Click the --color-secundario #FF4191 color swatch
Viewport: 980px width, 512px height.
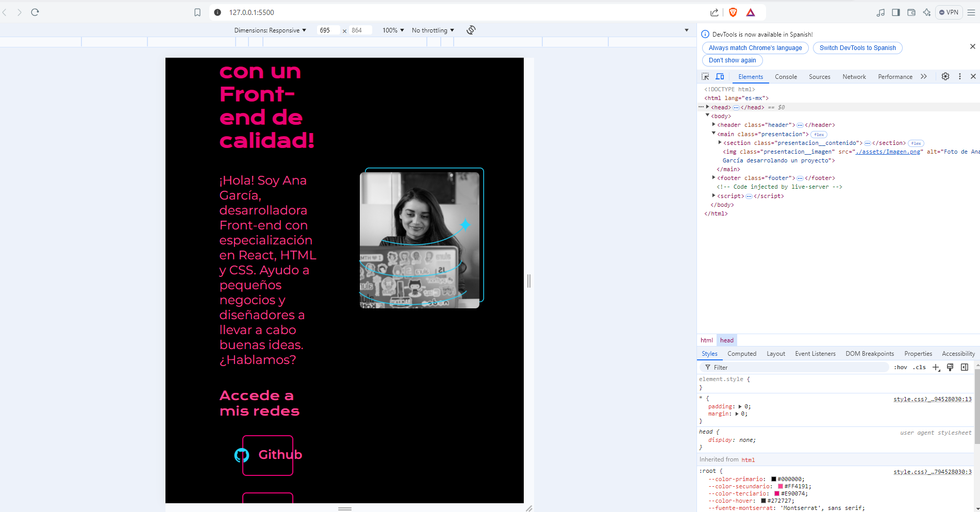780,486
